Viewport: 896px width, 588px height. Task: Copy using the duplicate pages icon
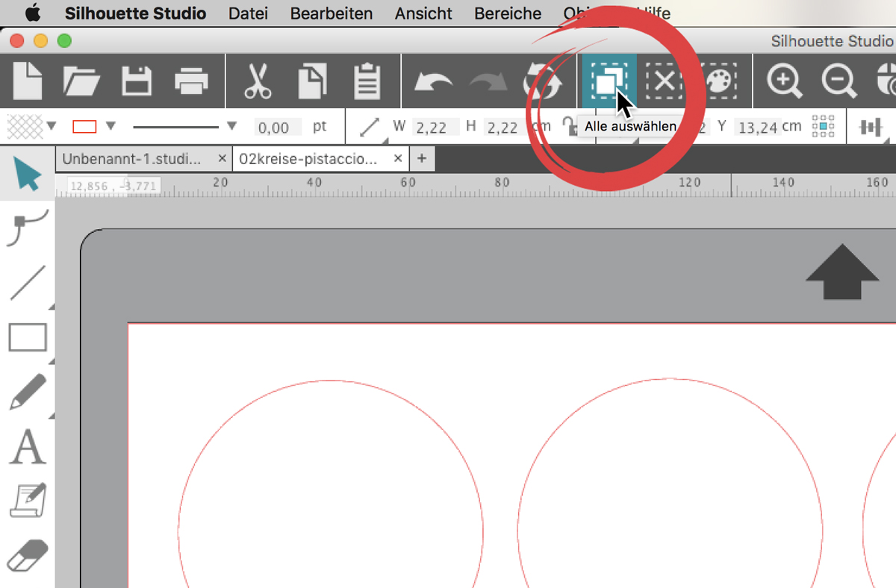[x=312, y=81]
